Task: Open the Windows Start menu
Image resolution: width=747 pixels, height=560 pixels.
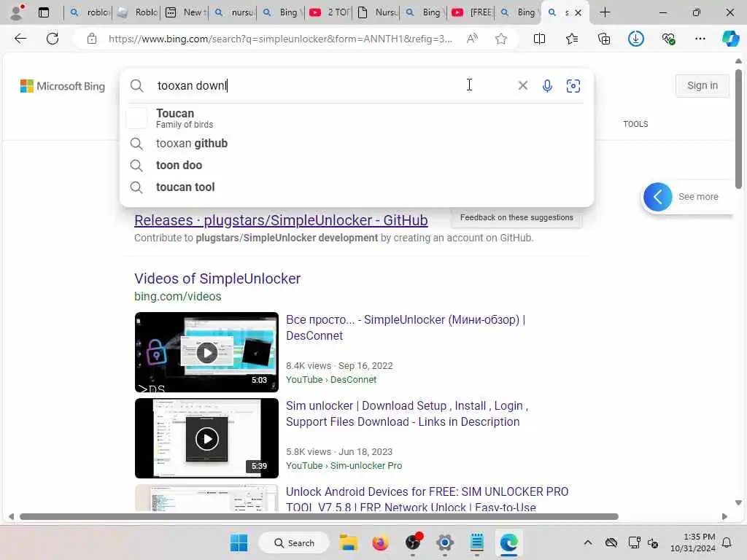Action: point(239,542)
